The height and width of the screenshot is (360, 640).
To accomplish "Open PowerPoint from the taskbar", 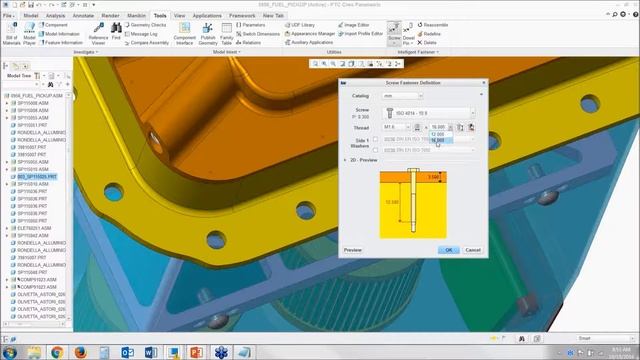I will [x=197, y=352].
